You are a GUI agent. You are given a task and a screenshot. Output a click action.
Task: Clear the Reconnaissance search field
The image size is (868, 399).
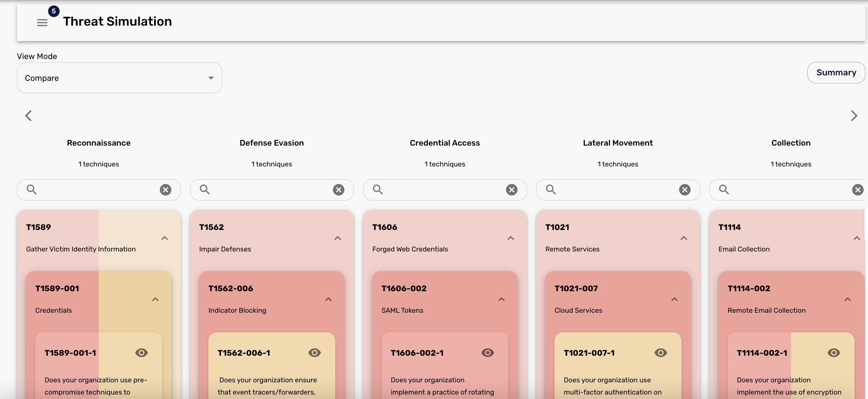point(165,190)
